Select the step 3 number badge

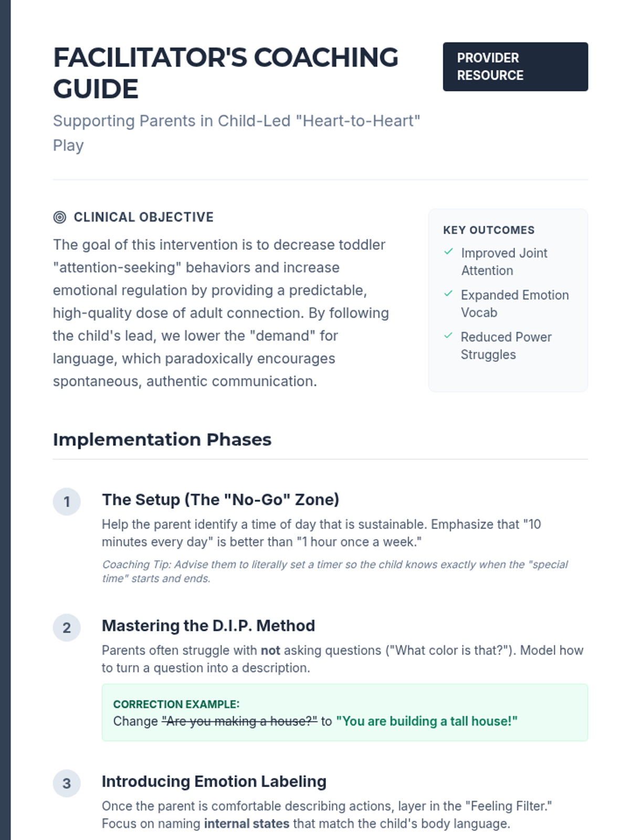click(x=67, y=784)
